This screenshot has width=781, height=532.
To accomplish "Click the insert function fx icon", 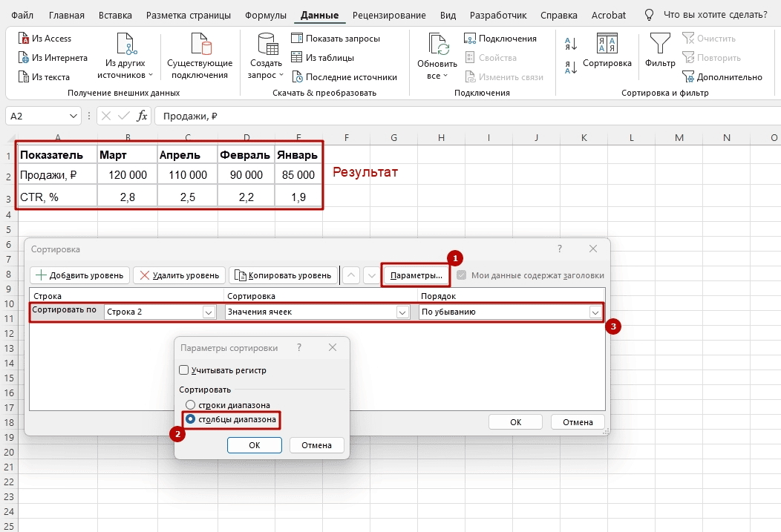I will click(x=142, y=116).
